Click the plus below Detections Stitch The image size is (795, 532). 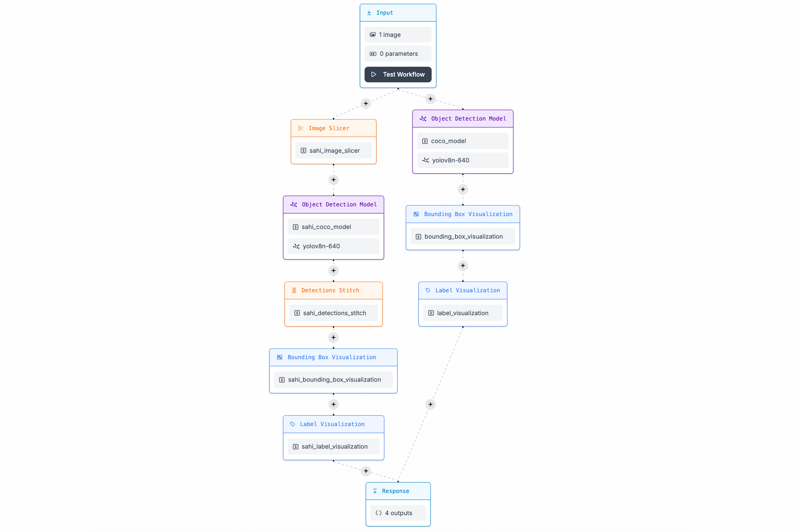tap(333, 337)
